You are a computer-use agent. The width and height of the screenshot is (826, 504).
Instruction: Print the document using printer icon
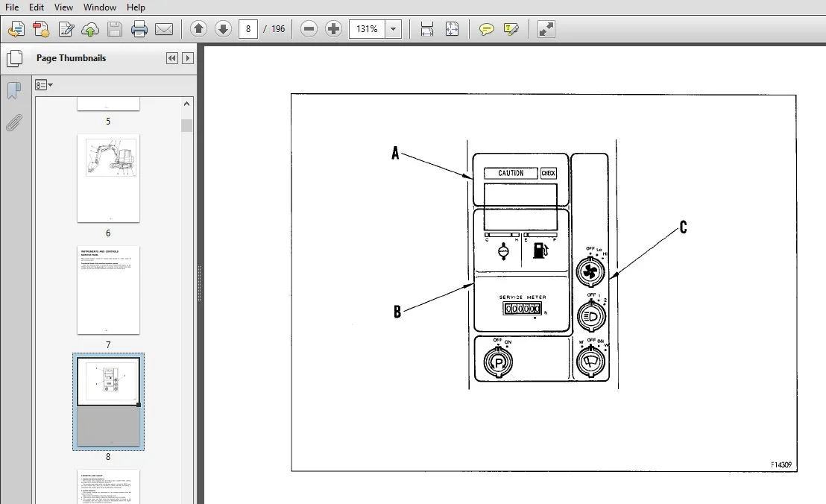[139, 29]
